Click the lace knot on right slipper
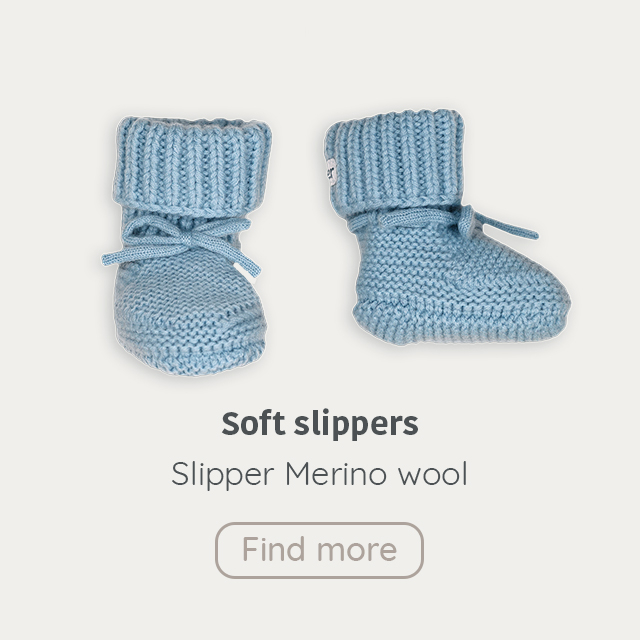 [467, 221]
